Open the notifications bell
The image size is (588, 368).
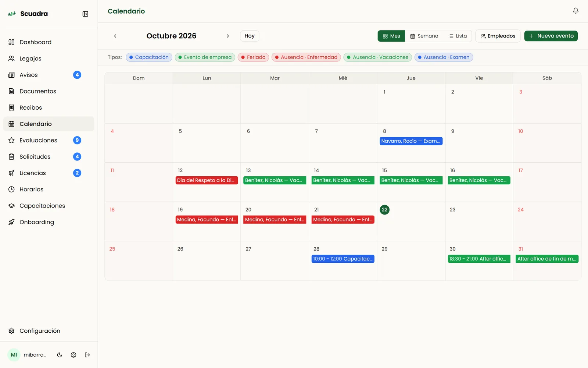[576, 11]
